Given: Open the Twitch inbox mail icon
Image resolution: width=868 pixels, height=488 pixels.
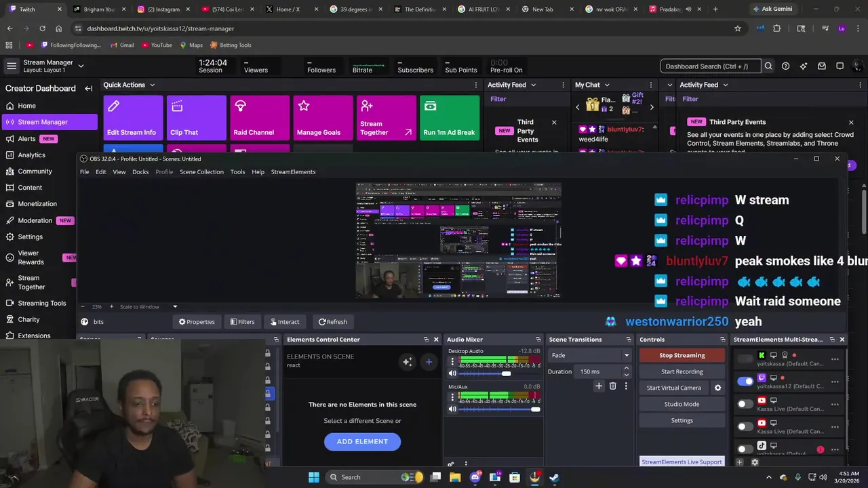Looking at the screenshot, I should 822,66.
